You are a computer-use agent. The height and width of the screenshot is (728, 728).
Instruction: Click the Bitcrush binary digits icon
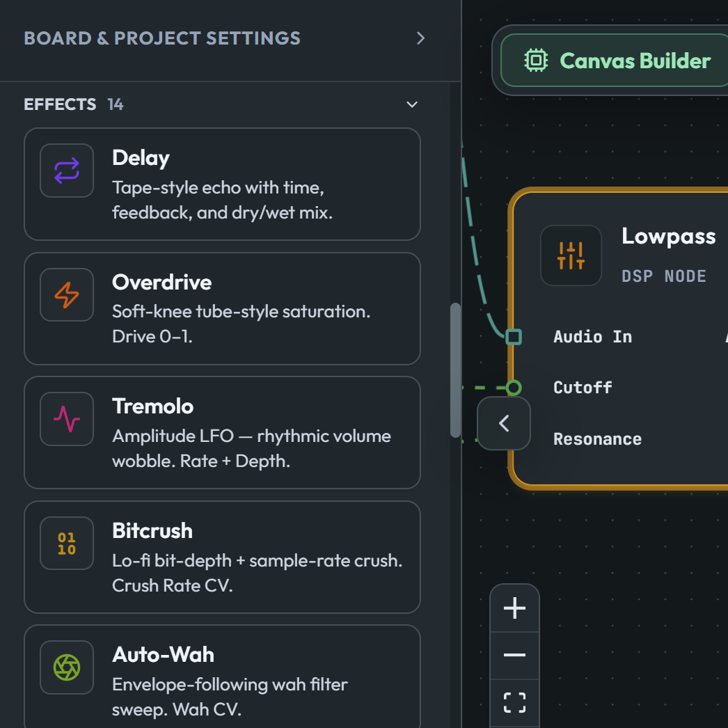[67, 543]
